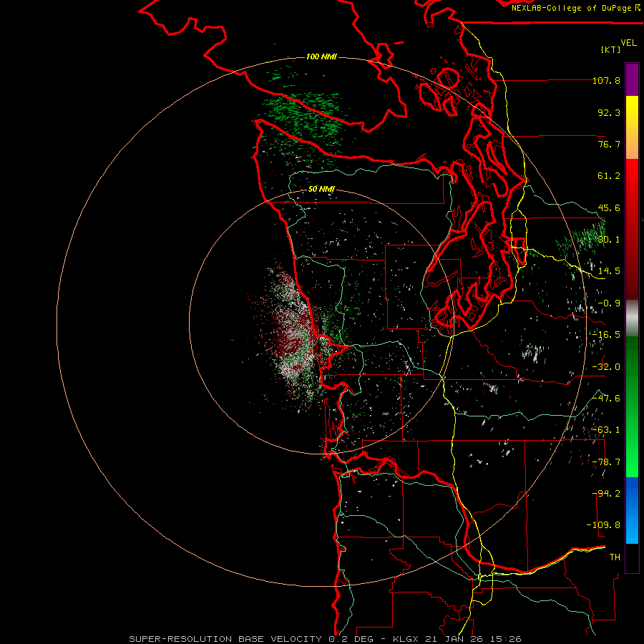Click the -109.8 legend value
The width and height of the screenshot is (644, 644).
coord(603,525)
